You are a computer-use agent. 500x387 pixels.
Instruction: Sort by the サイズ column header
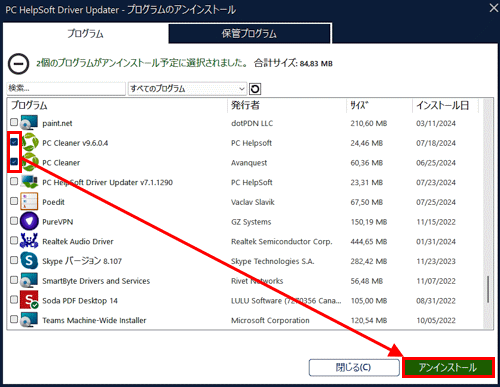coord(379,106)
